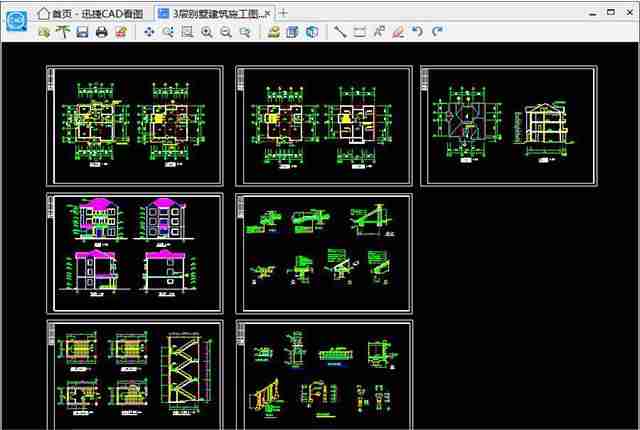Open the yellow layers icon

click(x=273, y=31)
